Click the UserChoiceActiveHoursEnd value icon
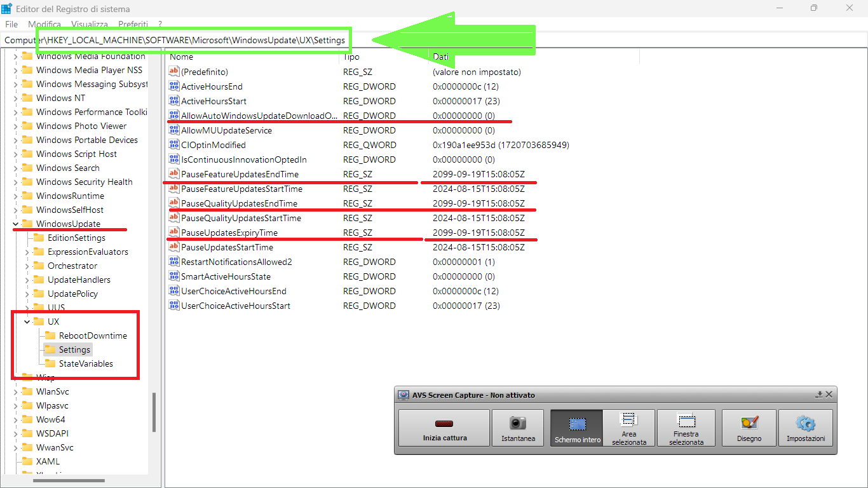This screenshot has height=488, width=868. click(x=174, y=291)
